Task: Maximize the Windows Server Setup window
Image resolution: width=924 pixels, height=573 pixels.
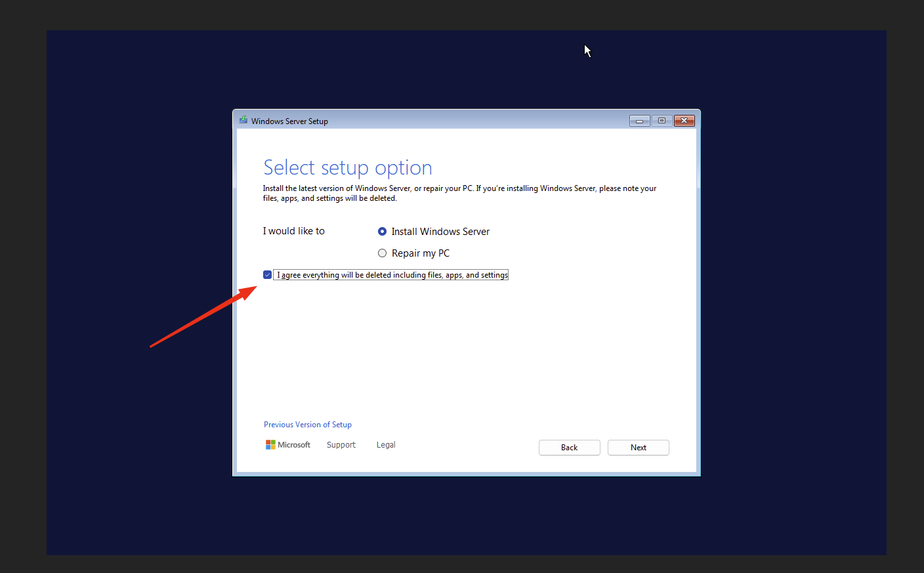Action: (x=661, y=121)
